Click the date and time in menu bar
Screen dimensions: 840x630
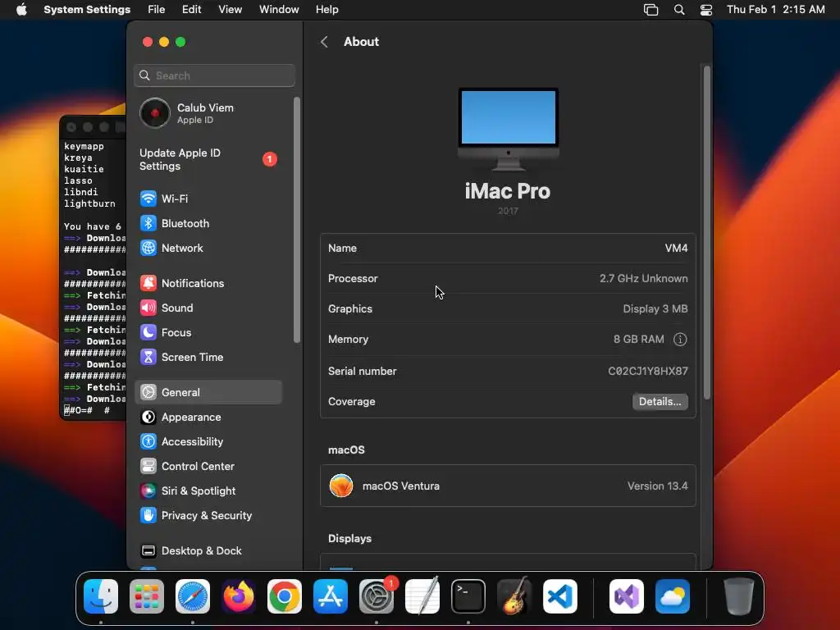(776, 10)
